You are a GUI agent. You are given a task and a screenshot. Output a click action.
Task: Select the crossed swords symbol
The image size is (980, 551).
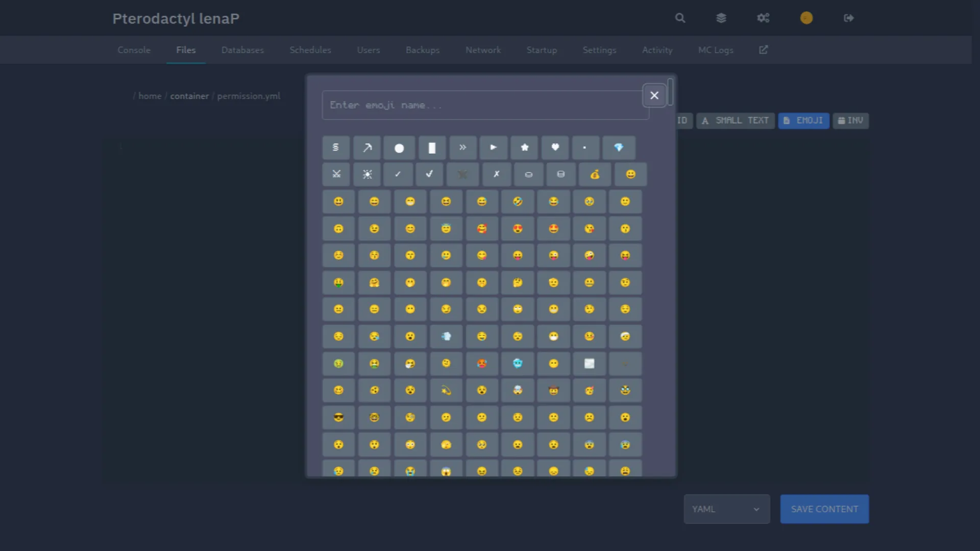(336, 174)
